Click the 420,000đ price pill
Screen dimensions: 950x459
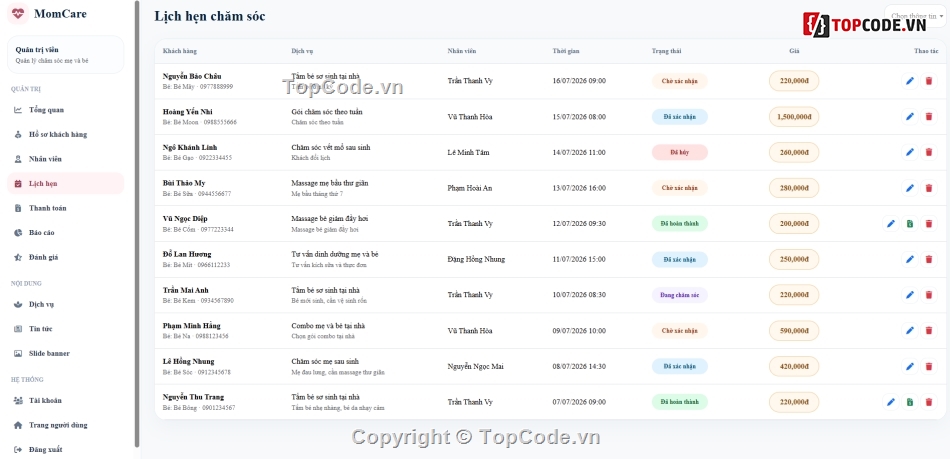tap(794, 366)
